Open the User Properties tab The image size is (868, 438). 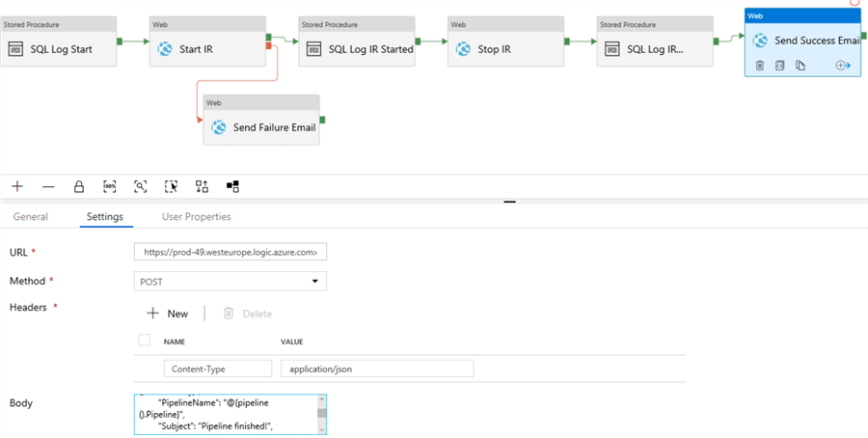coord(196,217)
